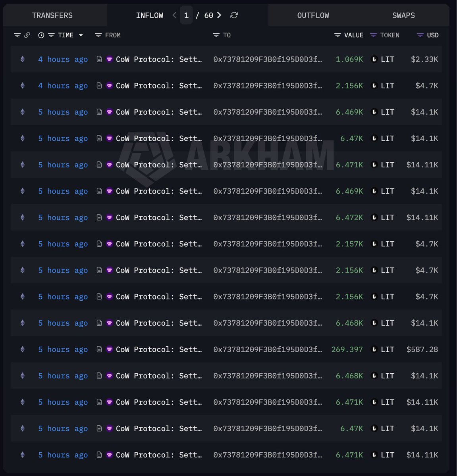Click the value 2.157K

tap(349, 244)
